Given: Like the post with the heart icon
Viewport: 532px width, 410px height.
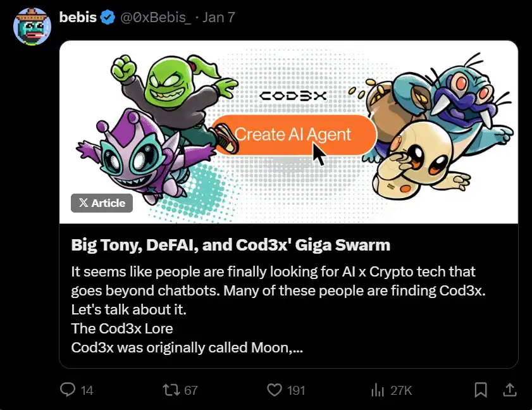Looking at the screenshot, I should point(274,390).
